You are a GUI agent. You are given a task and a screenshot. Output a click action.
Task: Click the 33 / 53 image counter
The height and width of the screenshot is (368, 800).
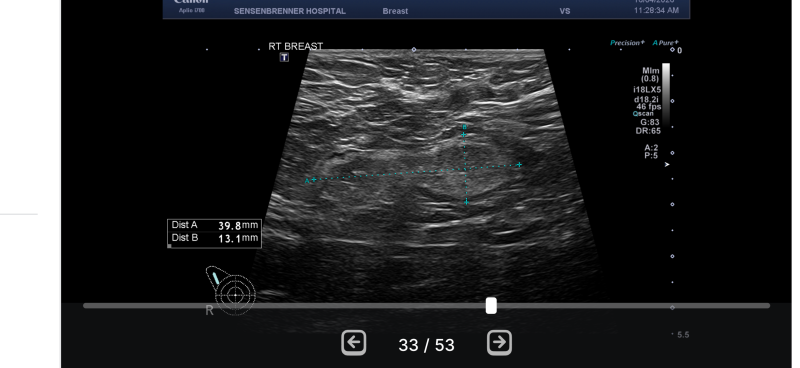coord(426,345)
